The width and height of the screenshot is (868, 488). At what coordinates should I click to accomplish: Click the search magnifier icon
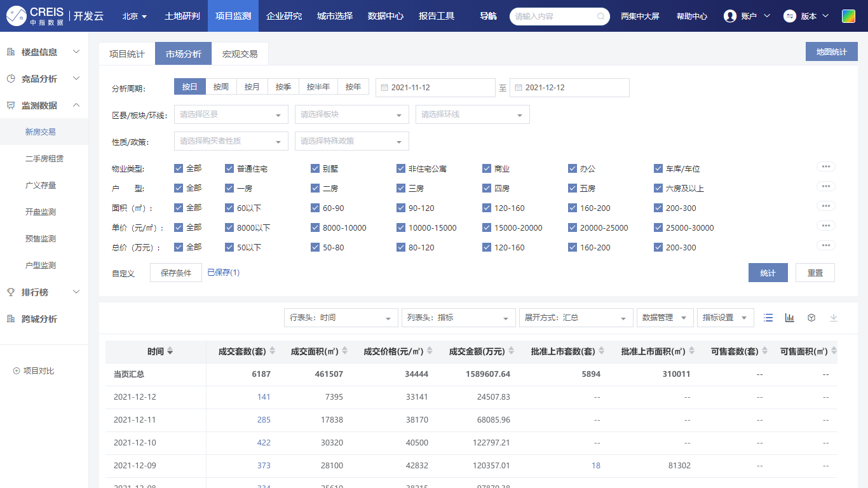pyautogui.click(x=600, y=17)
